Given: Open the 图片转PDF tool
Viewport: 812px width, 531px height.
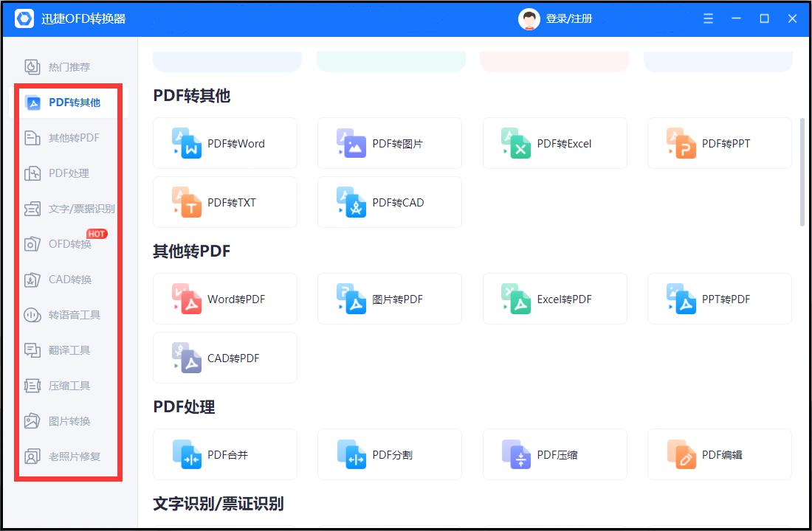Looking at the screenshot, I should tap(390, 299).
